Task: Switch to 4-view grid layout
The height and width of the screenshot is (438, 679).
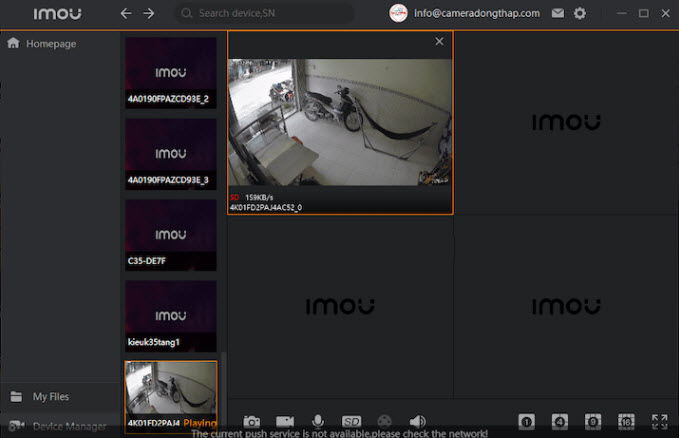Action: [x=560, y=422]
